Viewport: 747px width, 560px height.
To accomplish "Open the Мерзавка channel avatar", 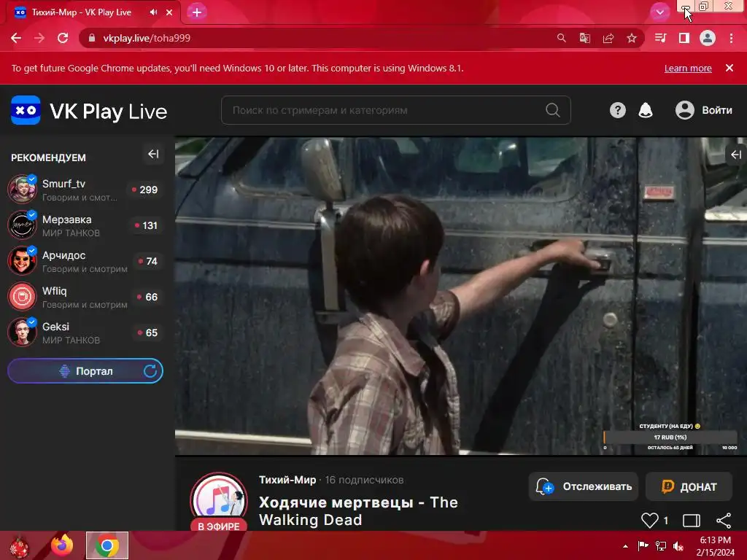I will pos(23,225).
